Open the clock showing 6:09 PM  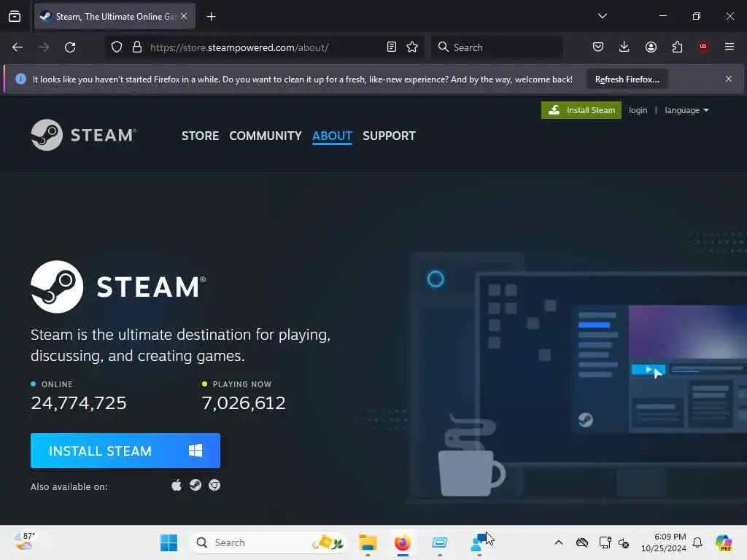point(664,542)
